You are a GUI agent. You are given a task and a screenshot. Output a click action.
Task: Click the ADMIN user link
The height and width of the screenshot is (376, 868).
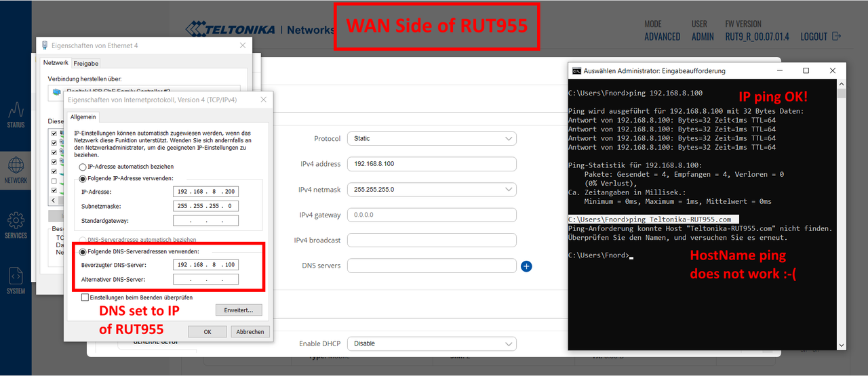703,37
